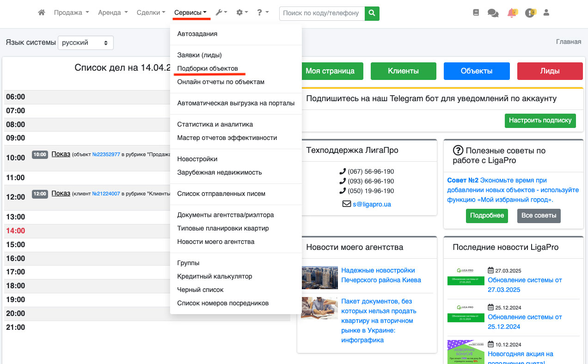Open the question mark help menu
The height and width of the screenshot is (364, 588).
[x=263, y=13]
